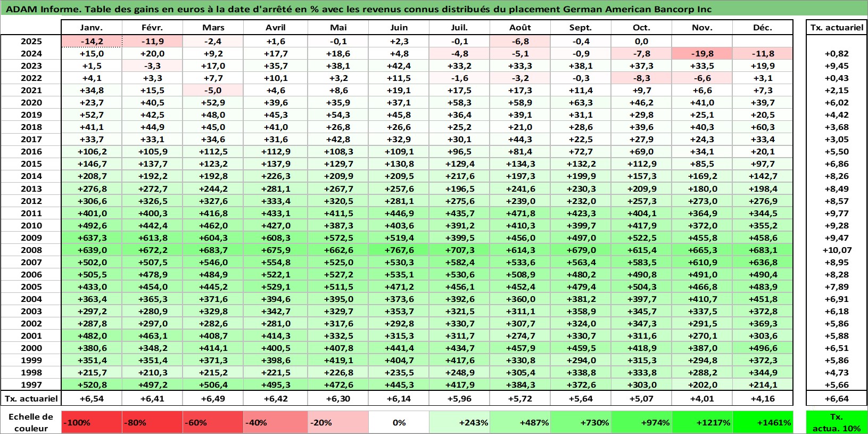
Task: Click the +63,3 cell in September 2020
Action: (x=581, y=102)
